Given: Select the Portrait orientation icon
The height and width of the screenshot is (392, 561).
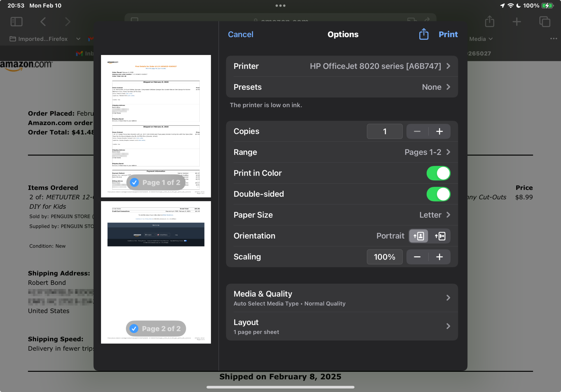Looking at the screenshot, I should pos(419,236).
